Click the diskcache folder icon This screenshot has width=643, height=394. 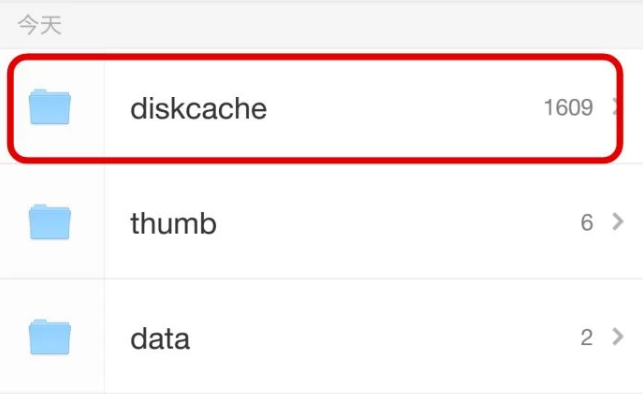click(50, 107)
